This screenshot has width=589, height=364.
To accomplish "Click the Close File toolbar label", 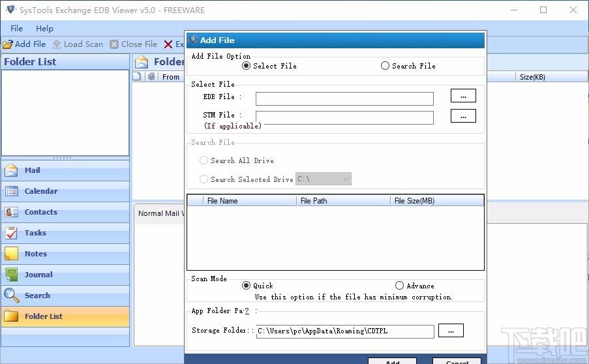I will click(x=139, y=44).
